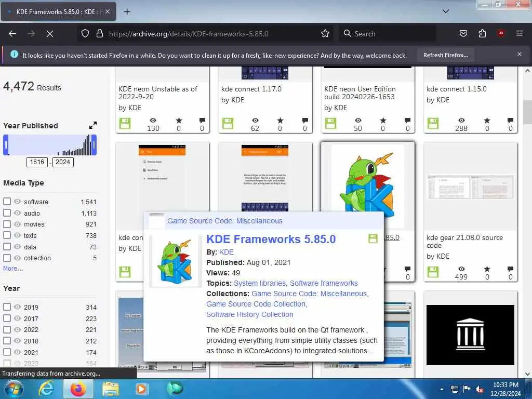The height and width of the screenshot is (399, 532).
Task: Click the favorites star on kde connect 1.15.0
Action: (487, 120)
